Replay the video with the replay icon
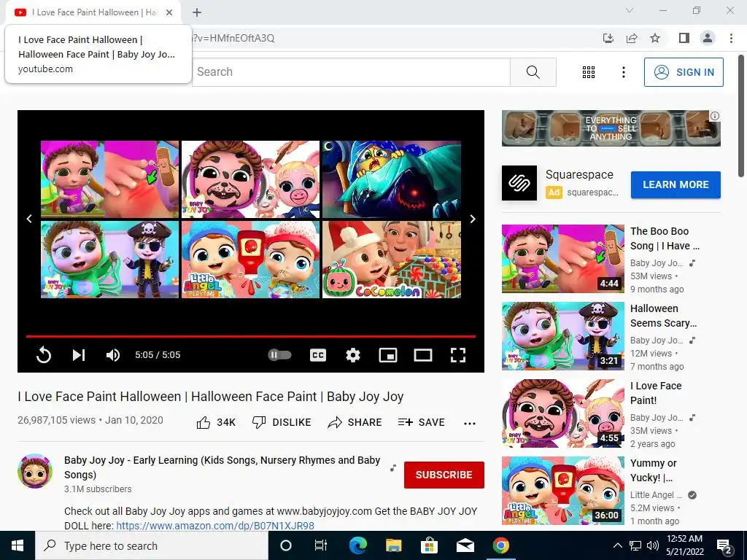The image size is (747, 560). (43, 355)
